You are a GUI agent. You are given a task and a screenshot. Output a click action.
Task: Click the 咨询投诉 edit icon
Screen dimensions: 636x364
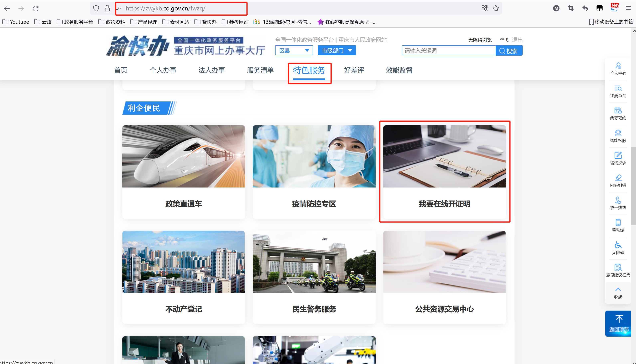point(618,155)
